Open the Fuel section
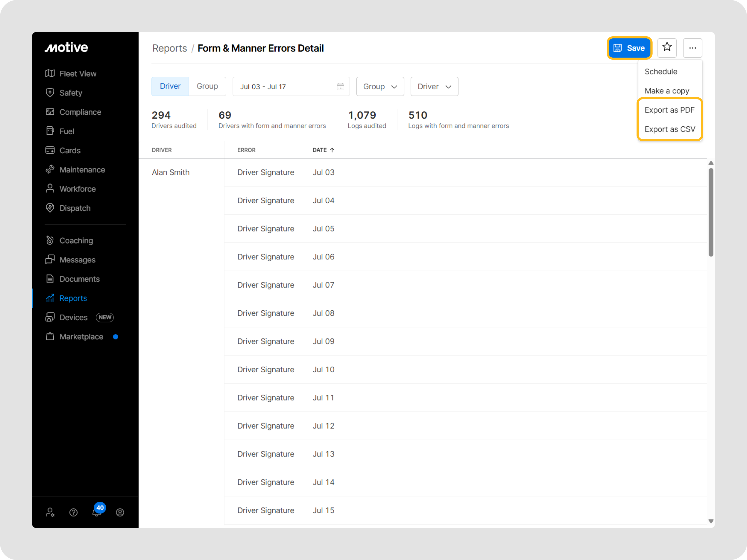 66,131
